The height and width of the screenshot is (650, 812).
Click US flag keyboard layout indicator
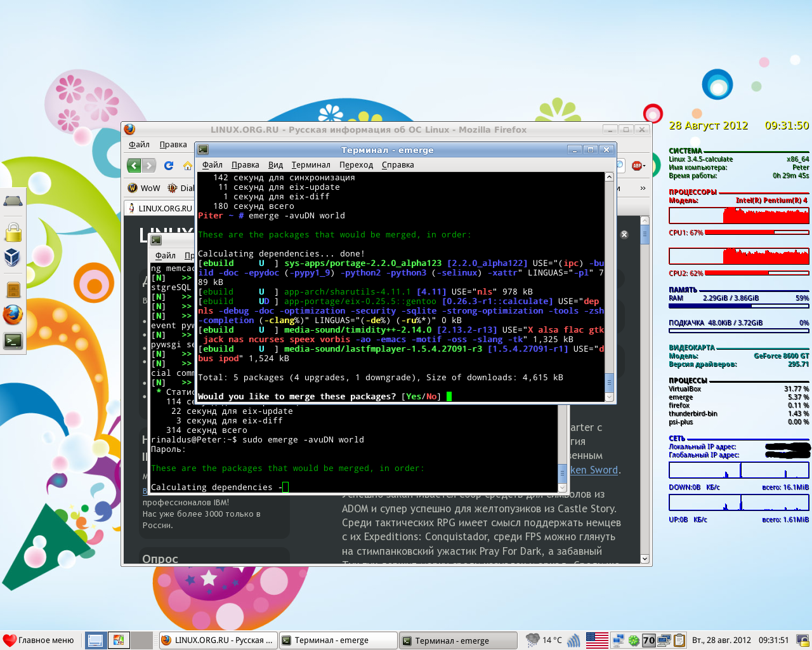pos(597,640)
